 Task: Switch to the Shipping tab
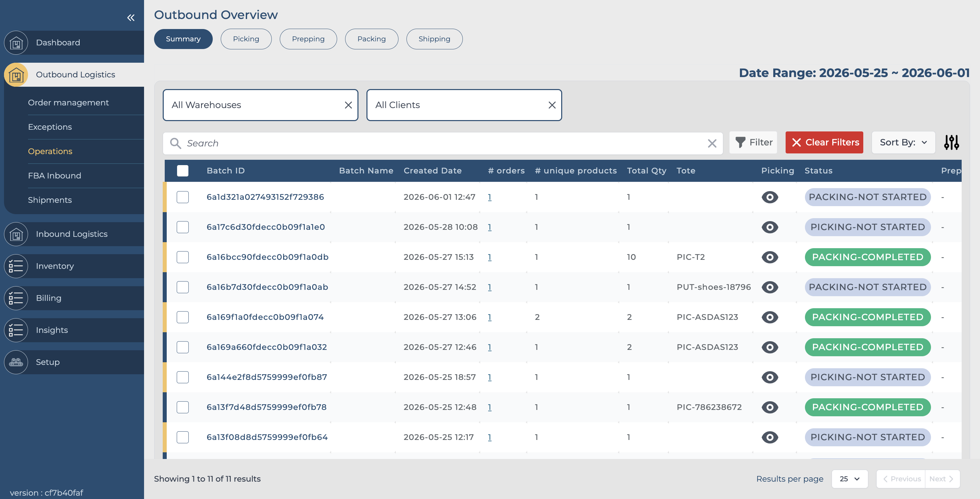point(434,39)
